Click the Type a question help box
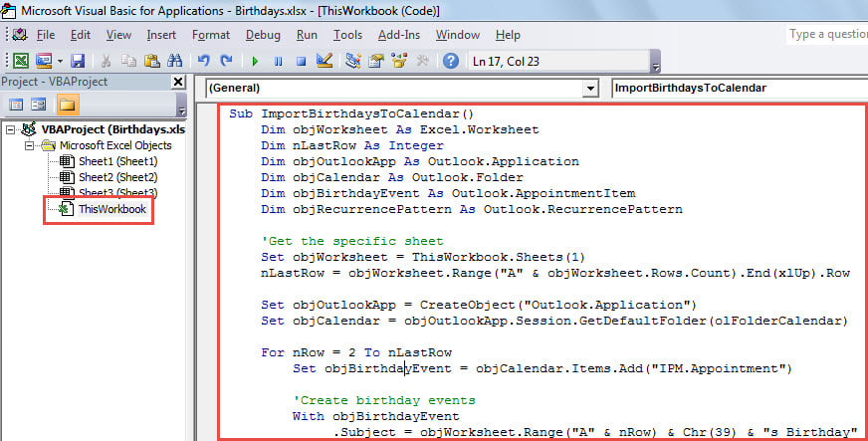The width and height of the screenshot is (868, 441). (826, 34)
